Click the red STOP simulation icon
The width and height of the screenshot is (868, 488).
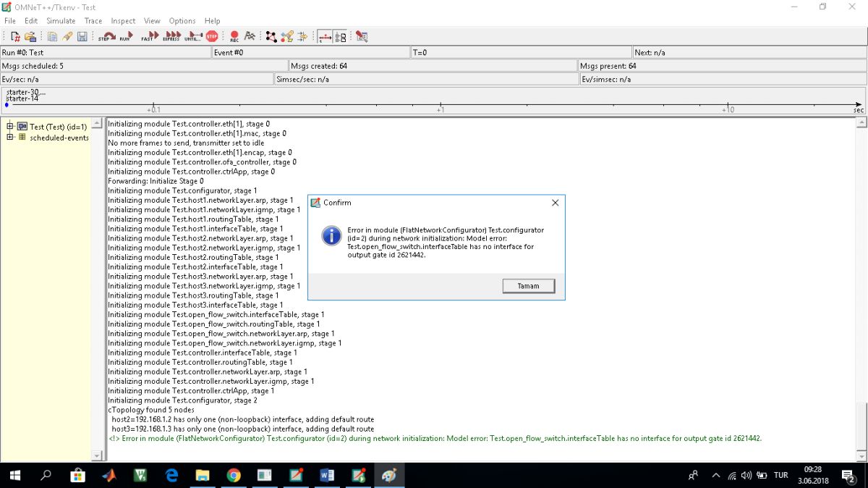pos(212,36)
